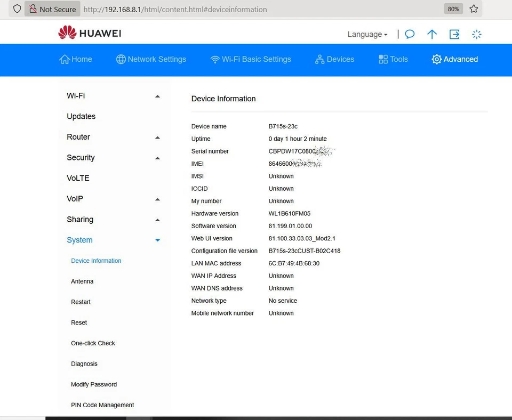Open the Diagnosis page
This screenshot has width=512, height=420.
click(84, 364)
